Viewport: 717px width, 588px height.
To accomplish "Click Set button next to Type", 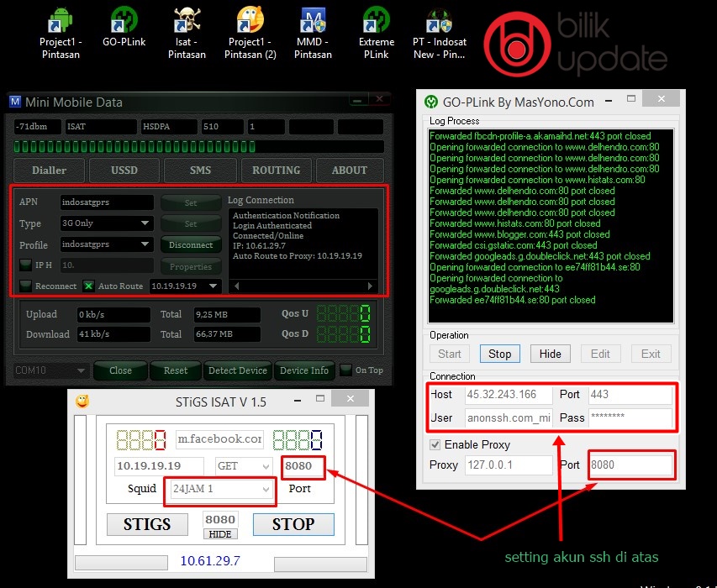I will click(191, 223).
